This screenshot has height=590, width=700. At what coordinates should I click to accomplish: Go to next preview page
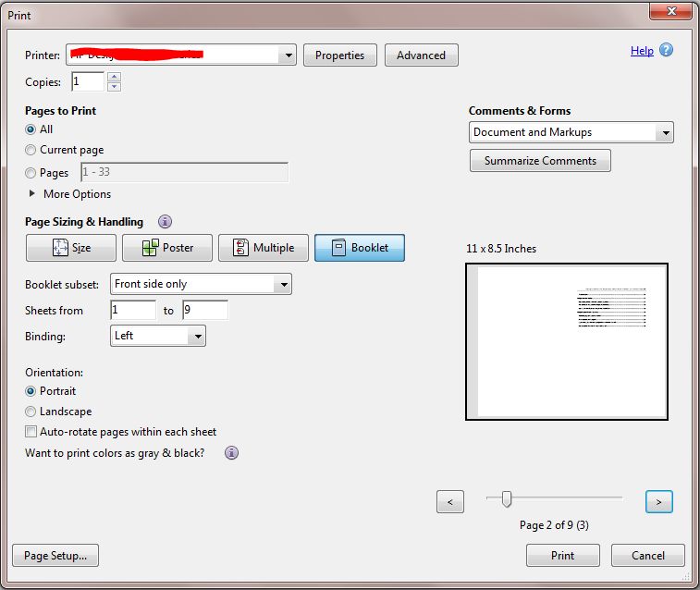pos(659,501)
